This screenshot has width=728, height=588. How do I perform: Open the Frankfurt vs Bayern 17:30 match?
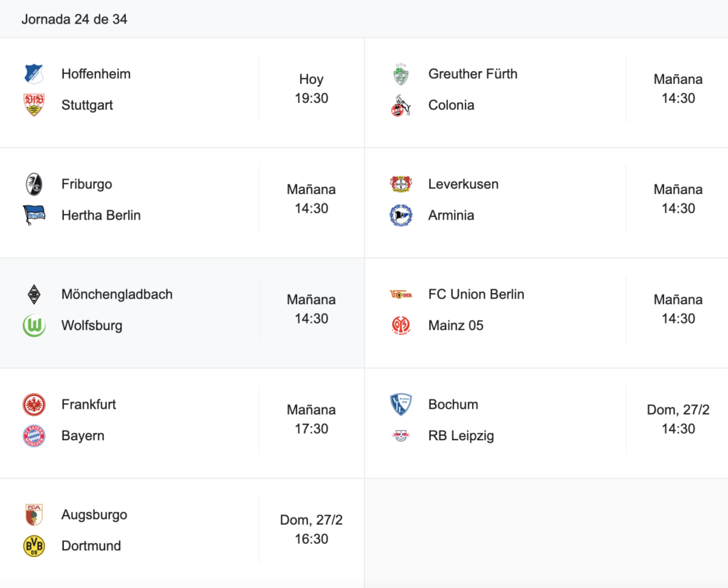pos(182,420)
